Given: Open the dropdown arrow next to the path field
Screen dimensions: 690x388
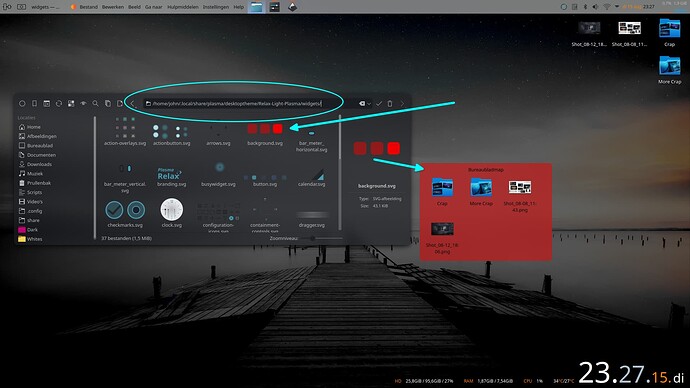Looking at the screenshot, I should coord(369,104).
